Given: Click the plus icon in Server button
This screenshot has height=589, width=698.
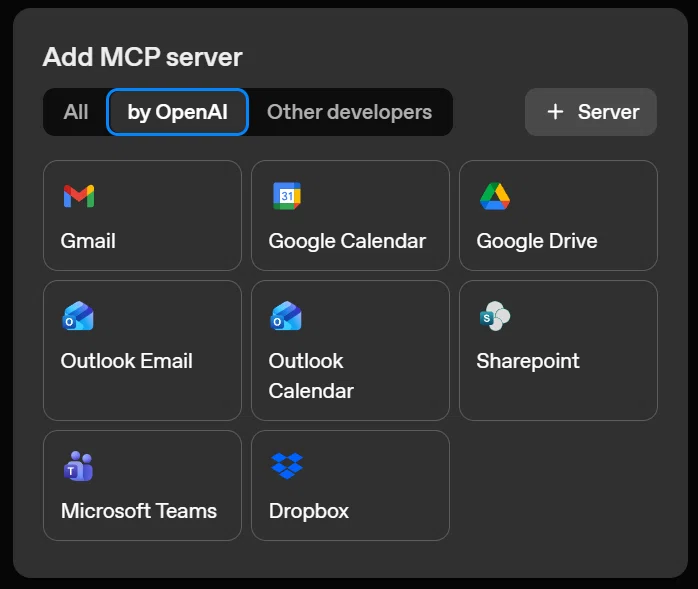Looking at the screenshot, I should pyautogui.click(x=555, y=112).
